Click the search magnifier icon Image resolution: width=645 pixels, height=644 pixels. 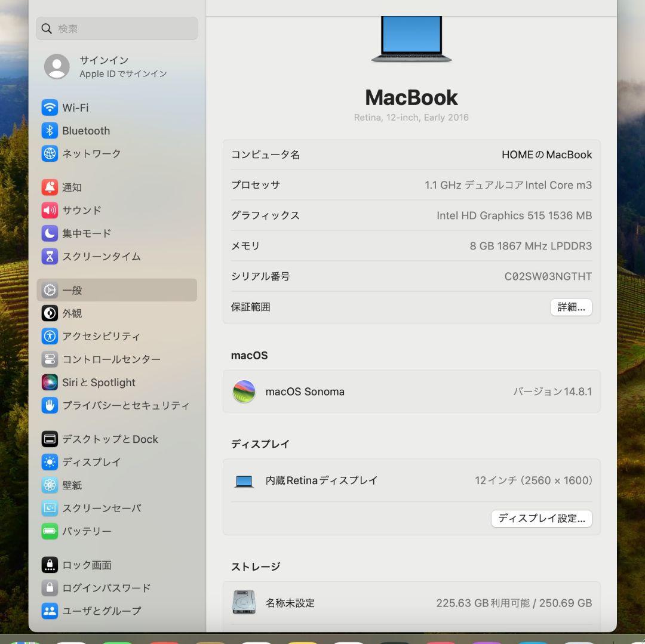[x=47, y=29]
